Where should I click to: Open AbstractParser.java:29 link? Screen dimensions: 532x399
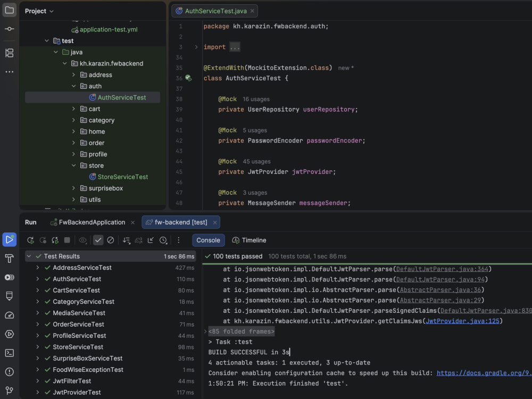pos(440,300)
